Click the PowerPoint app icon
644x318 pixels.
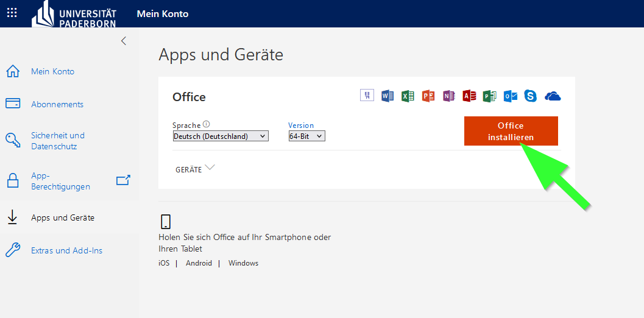[x=428, y=96]
